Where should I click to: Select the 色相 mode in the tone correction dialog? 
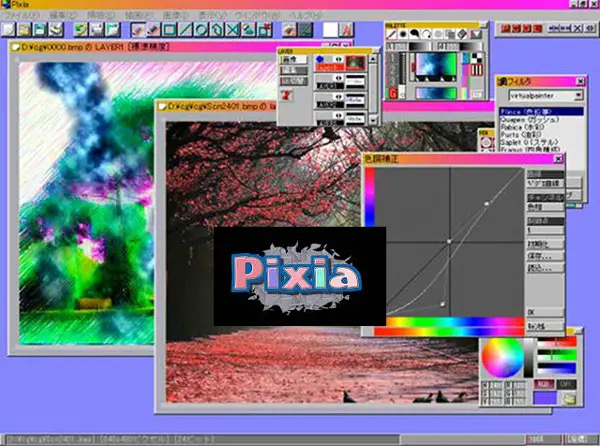[545, 207]
